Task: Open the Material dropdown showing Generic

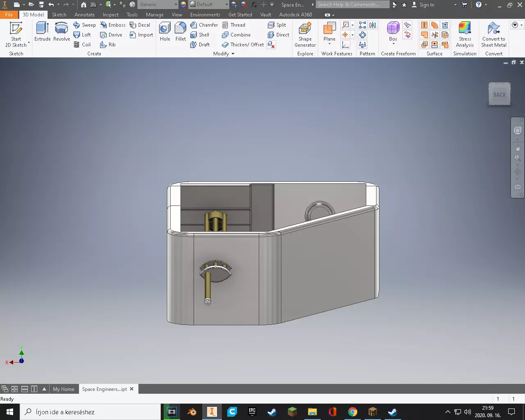Action: coord(158,5)
